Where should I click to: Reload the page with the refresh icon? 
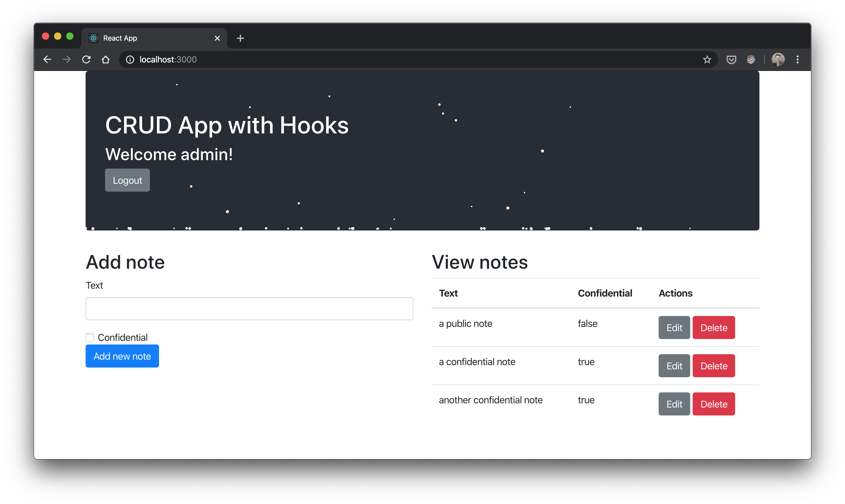(86, 59)
